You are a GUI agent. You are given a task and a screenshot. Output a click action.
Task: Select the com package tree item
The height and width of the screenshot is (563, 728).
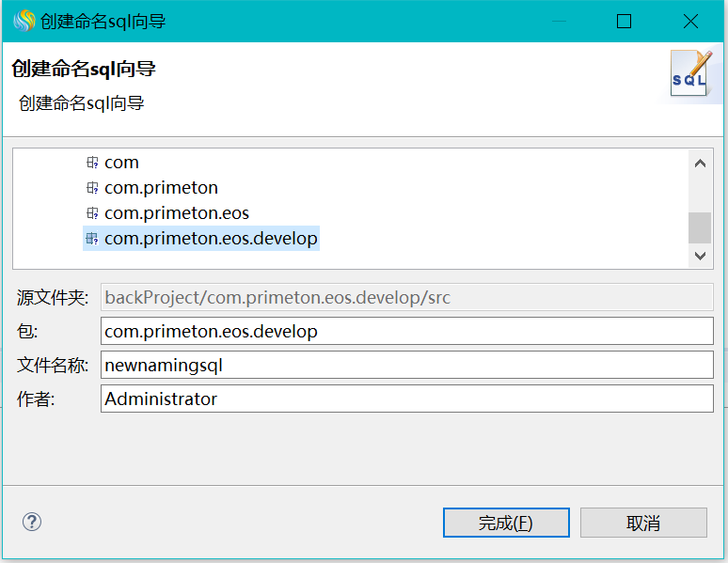pos(121,163)
